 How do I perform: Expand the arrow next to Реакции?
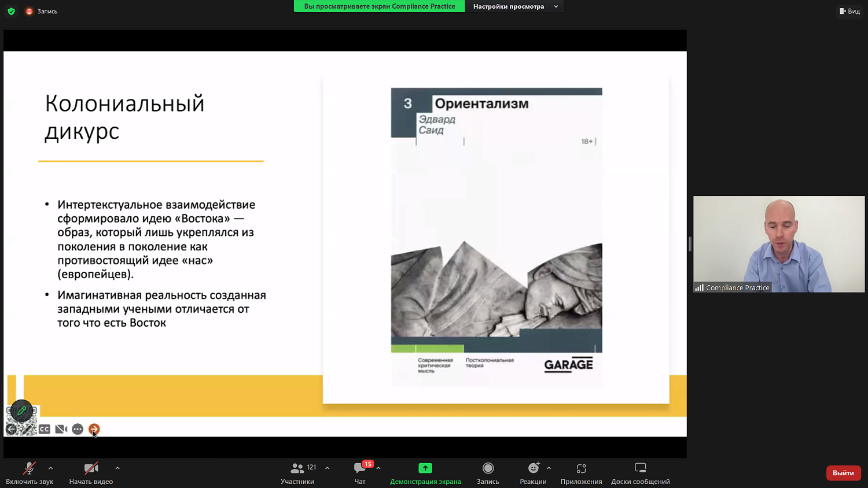[549, 468]
